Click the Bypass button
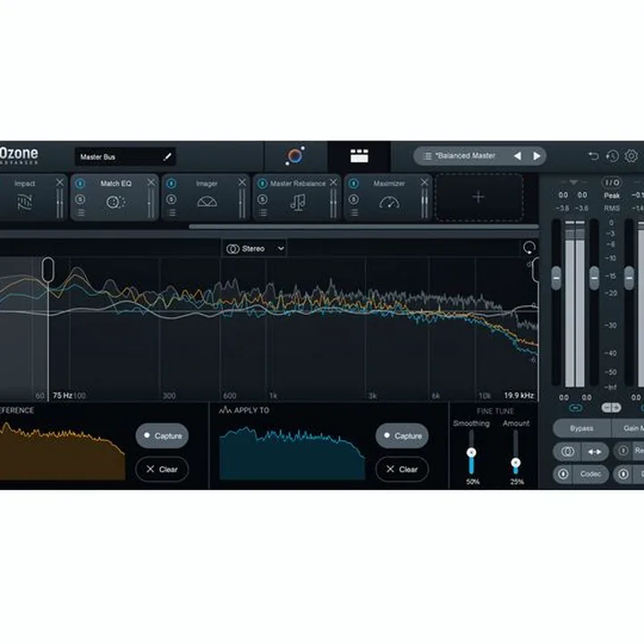 pyautogui.click(x=581, y=428)
